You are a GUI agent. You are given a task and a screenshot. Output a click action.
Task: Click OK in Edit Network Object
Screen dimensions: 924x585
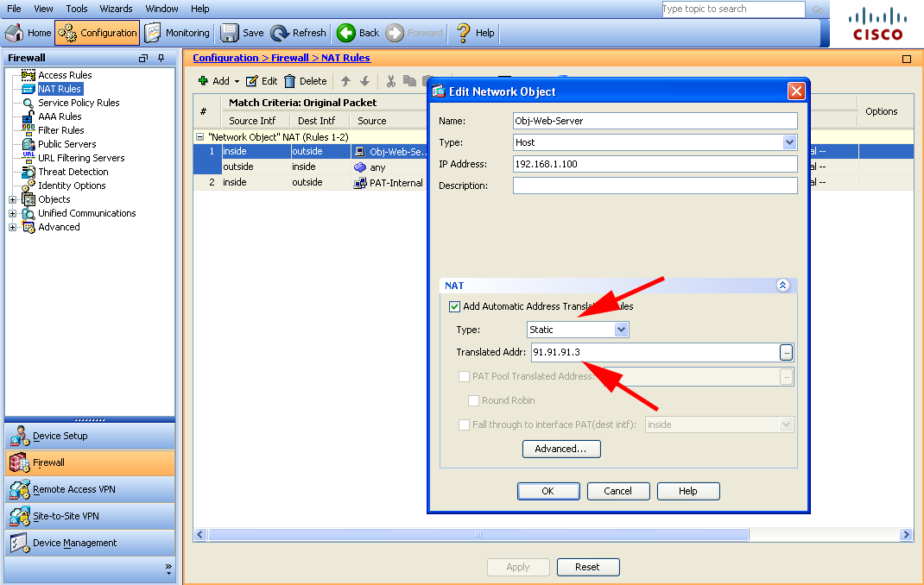click(x=548, y=491)
